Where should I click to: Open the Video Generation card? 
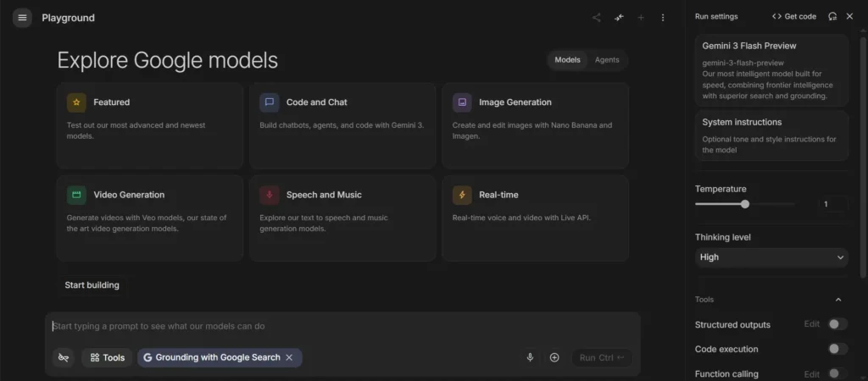(x=149, y=218)
